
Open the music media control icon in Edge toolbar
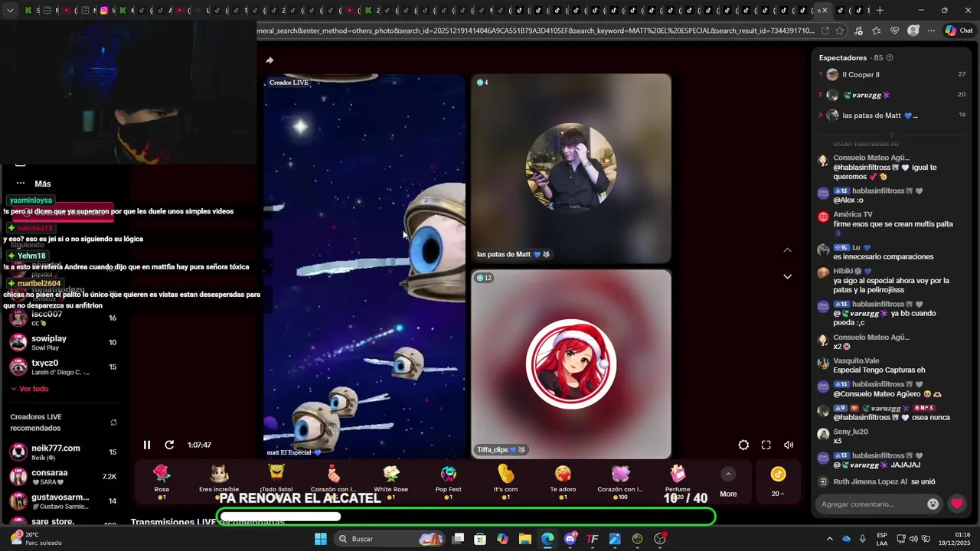[x=858, y=31]
